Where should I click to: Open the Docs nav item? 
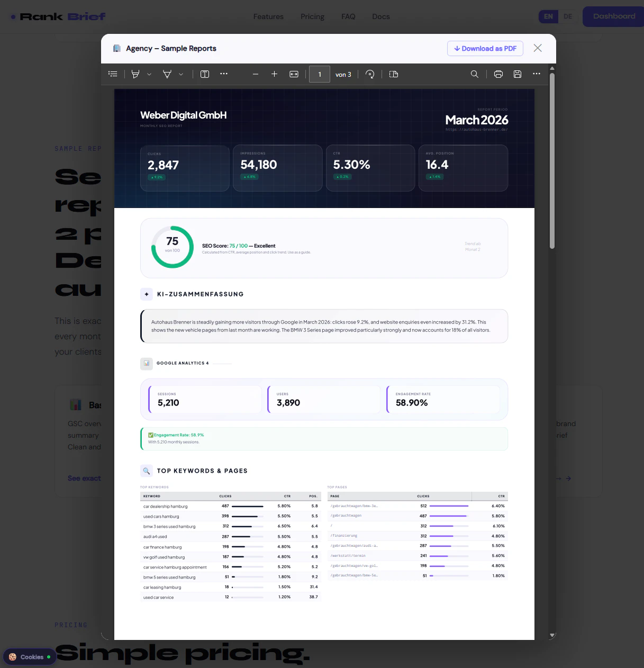[381, 16]
